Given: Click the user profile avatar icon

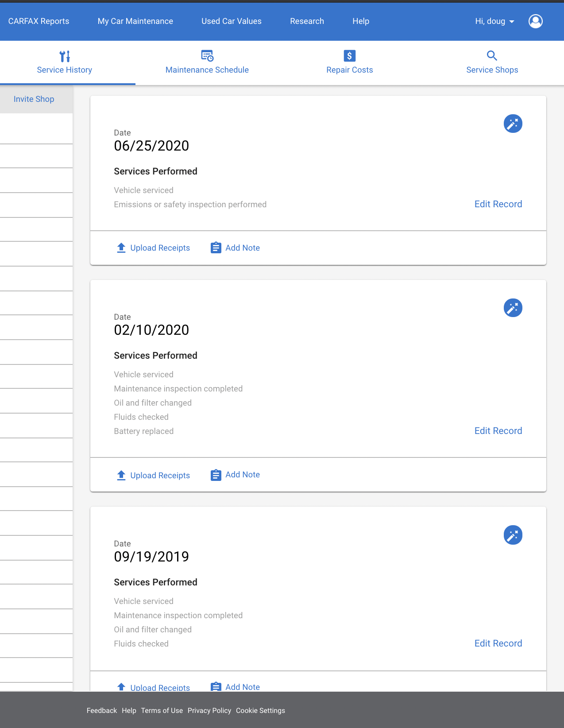Looking at the screenshot, I should 536,21.
